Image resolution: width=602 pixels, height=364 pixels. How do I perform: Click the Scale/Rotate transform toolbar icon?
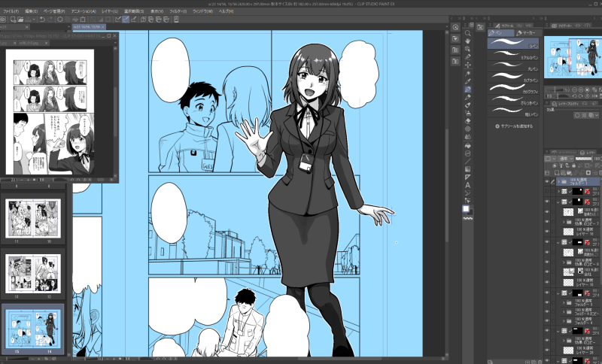click(83, 20)
